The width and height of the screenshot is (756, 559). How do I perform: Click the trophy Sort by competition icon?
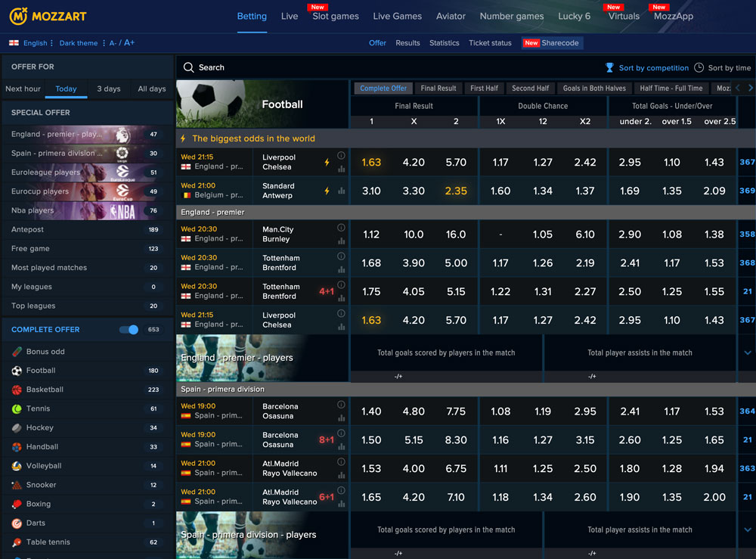pos(609,68)
